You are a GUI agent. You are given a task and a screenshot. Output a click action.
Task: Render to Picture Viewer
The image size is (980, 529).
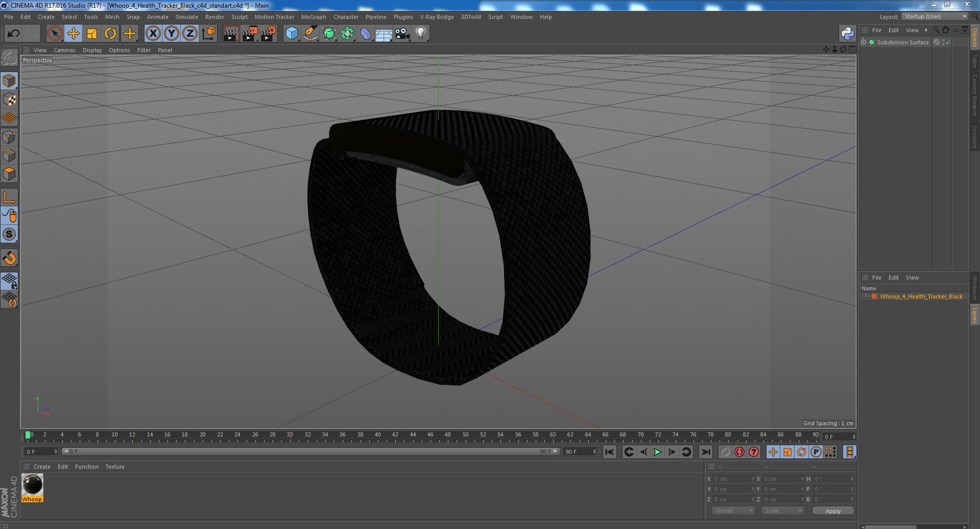250,34
